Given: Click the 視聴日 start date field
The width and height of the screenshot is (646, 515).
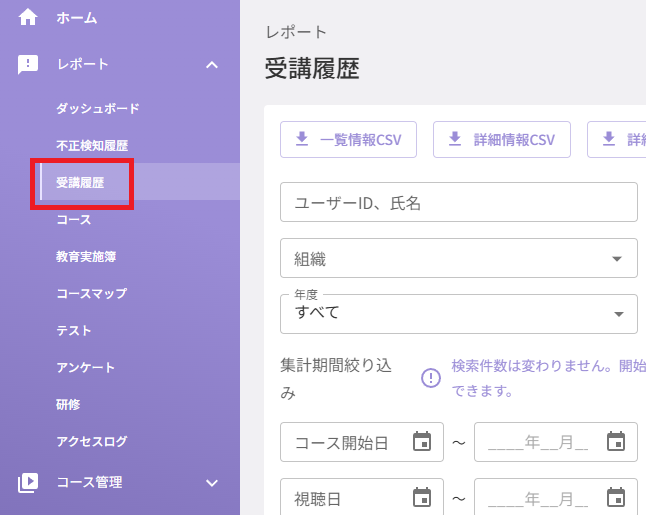Looking at the screenshot, I should 362,497.
